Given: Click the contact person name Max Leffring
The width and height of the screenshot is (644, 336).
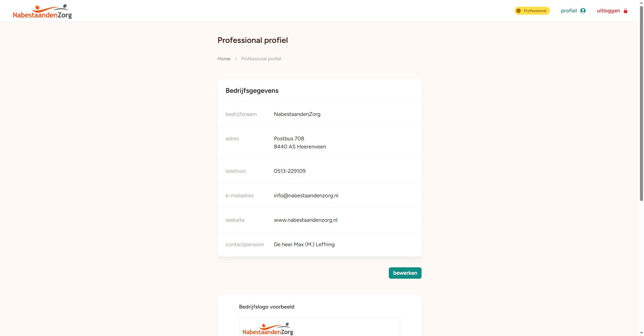Looking at the screenshot, I should point(304,245).
